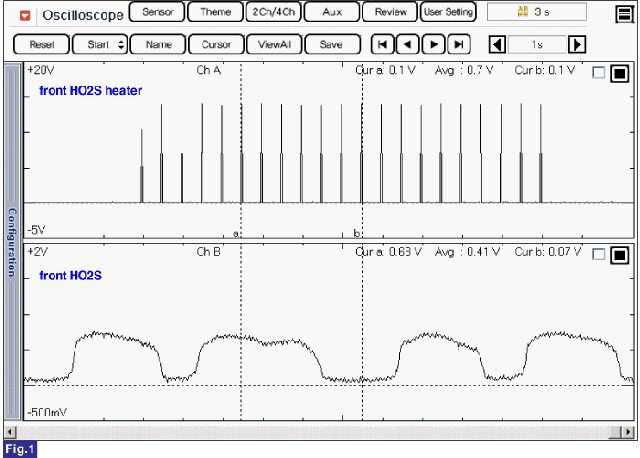Decrease time base with left arrow
This screenshot has height=458, width=640.
coord(497,44)
